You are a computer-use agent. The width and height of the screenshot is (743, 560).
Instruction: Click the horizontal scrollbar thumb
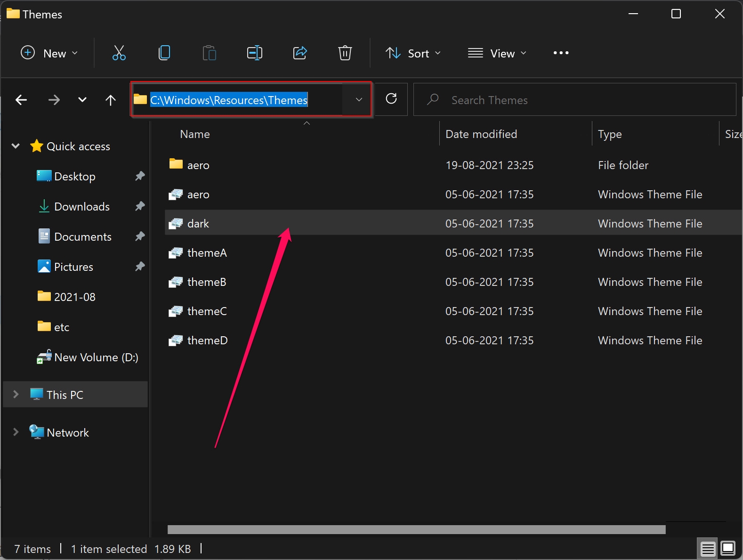(x=417, y=530)
